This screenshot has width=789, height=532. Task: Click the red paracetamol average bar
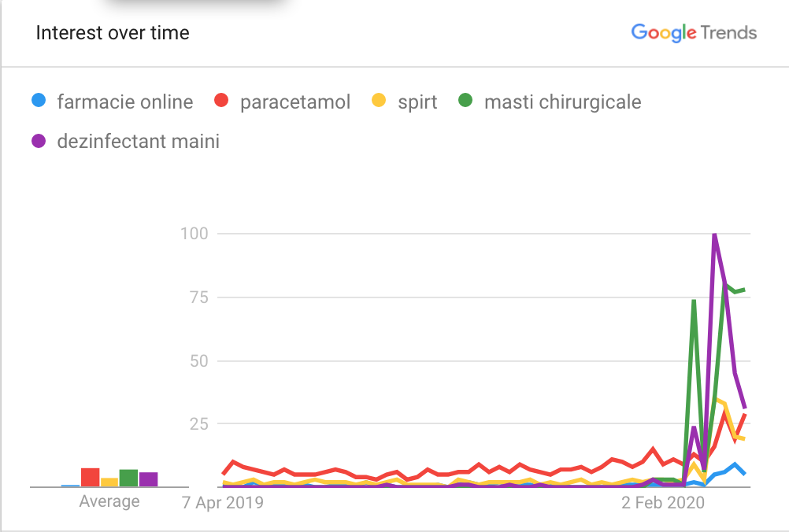point(90,477)
